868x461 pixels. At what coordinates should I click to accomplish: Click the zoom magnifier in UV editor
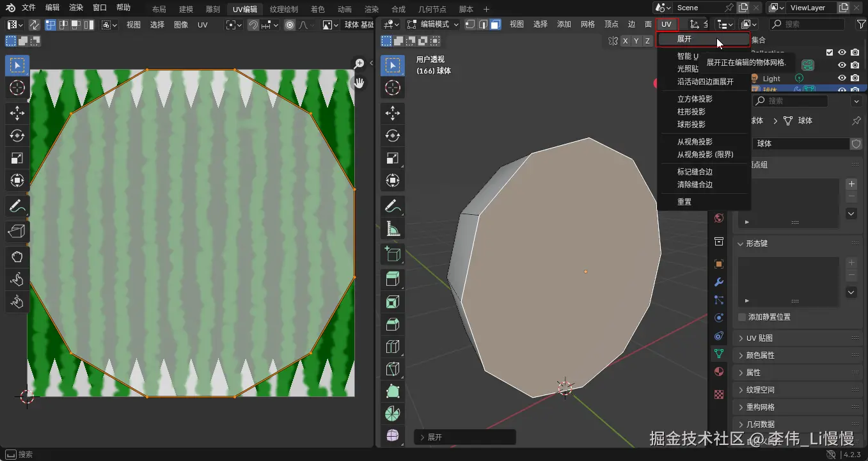pyautogui.click(x=359, y=63)
